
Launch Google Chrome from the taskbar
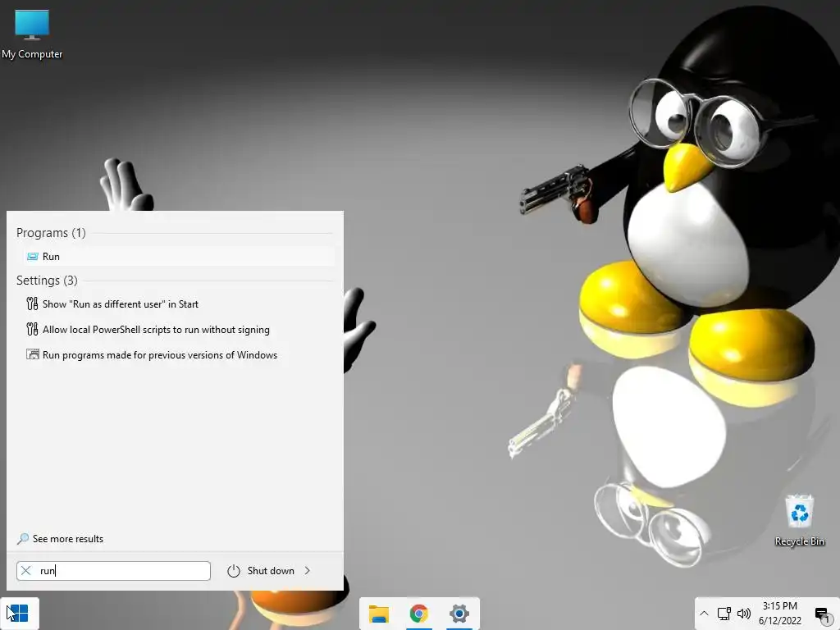tap(419, 614)
